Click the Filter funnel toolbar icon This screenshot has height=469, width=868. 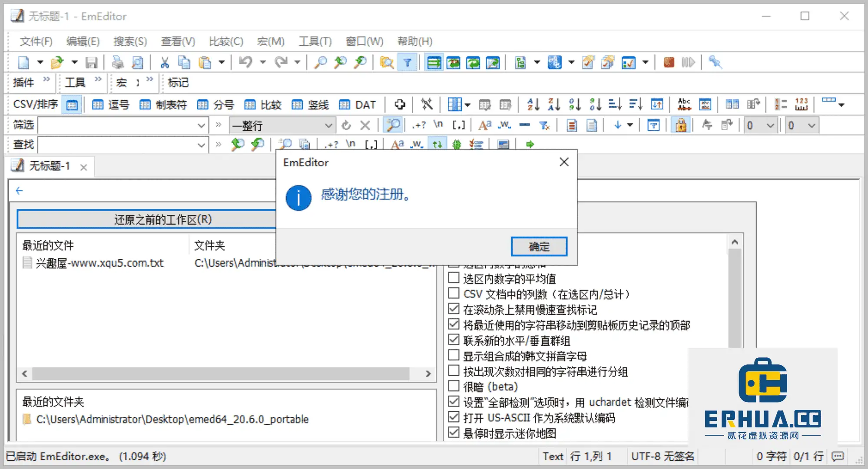[x=407, y=63]
